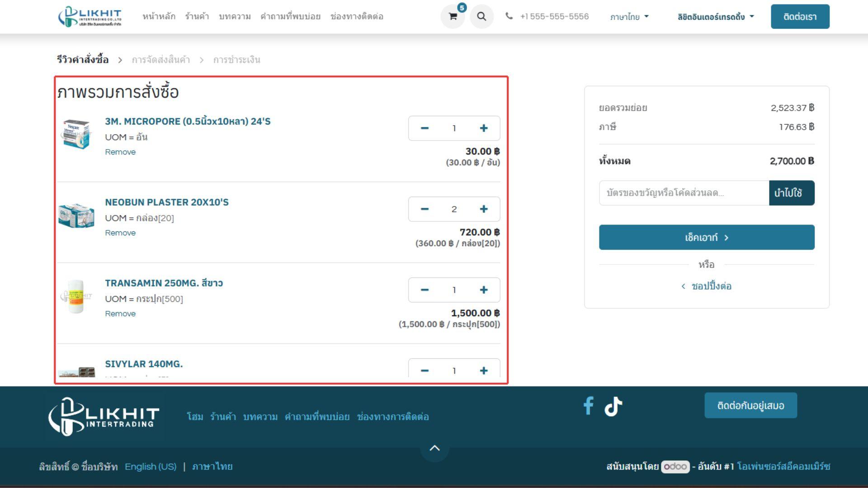The image size is (868, 488).
Task: Click the ติดต่อเรา header button
Action: (800, 17)
